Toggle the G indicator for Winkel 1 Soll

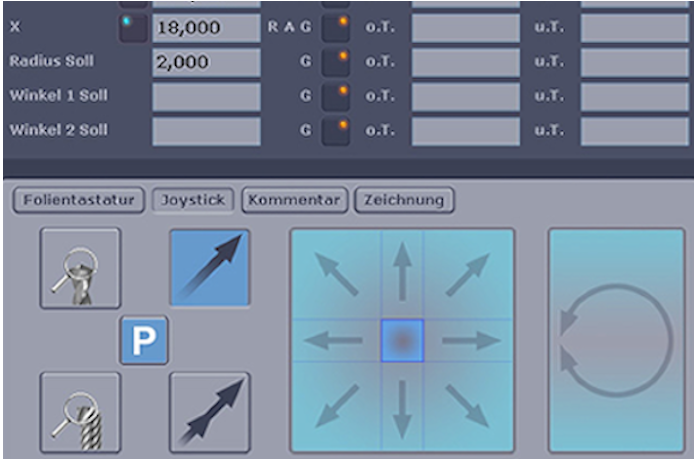[336, 97]
